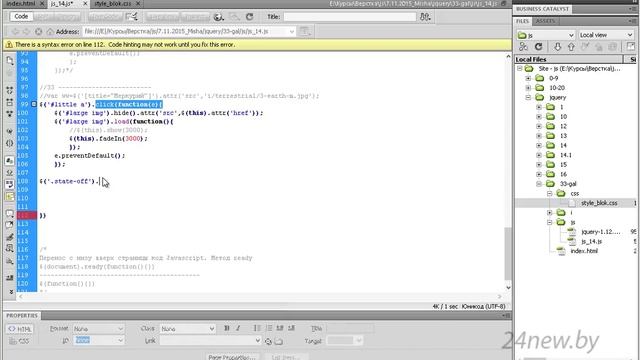Viewport: 640px width, 360px height.
Task: Click the Remove Comment coding toolbar icon
Action: 10,225
